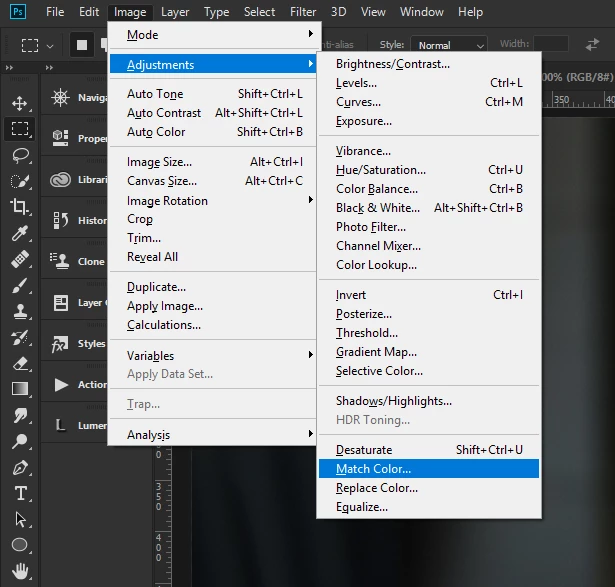Viewport: 615px width, 587px height.
Task: Select the Horizontal Type tool
Action: [x=20, y=493]
